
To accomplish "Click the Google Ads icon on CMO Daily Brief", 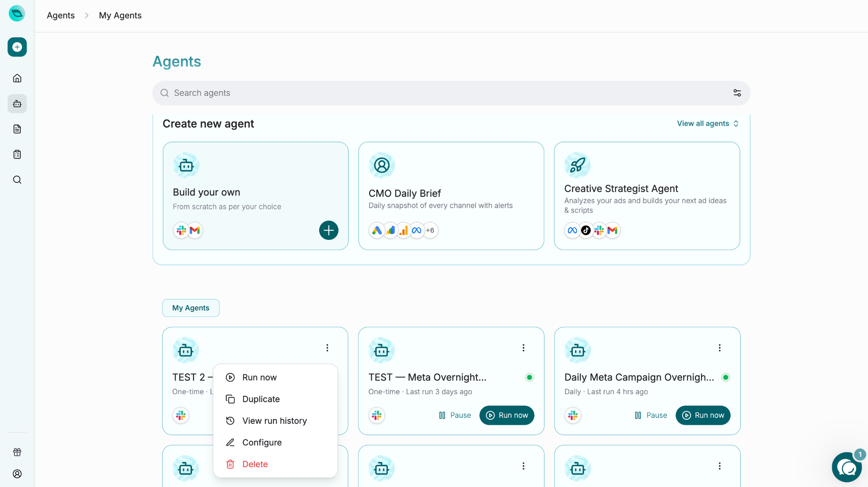I will 376,230.
